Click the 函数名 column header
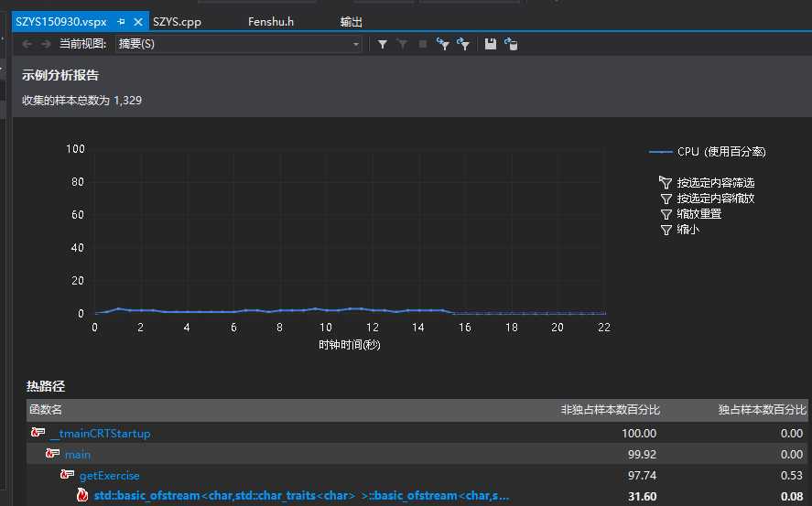This screenshot has height=506, width=812. 46,410
